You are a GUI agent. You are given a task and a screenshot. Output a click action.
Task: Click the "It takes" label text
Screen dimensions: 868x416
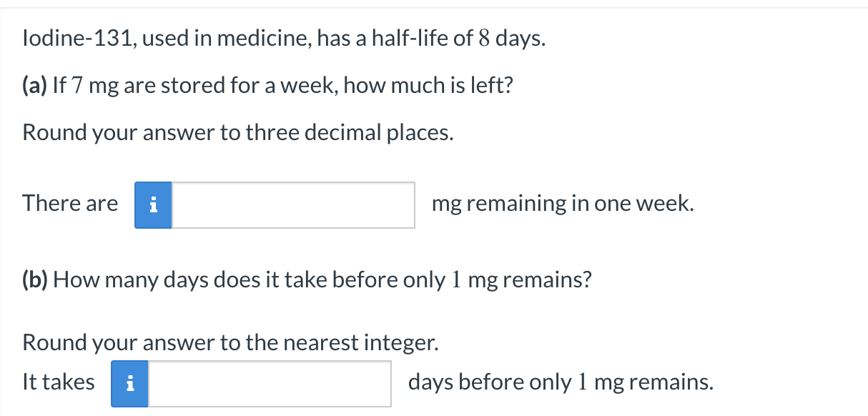59,382
